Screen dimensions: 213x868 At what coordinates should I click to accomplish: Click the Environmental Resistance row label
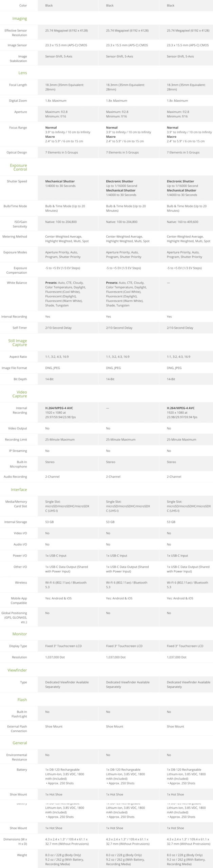click(17, 757)
